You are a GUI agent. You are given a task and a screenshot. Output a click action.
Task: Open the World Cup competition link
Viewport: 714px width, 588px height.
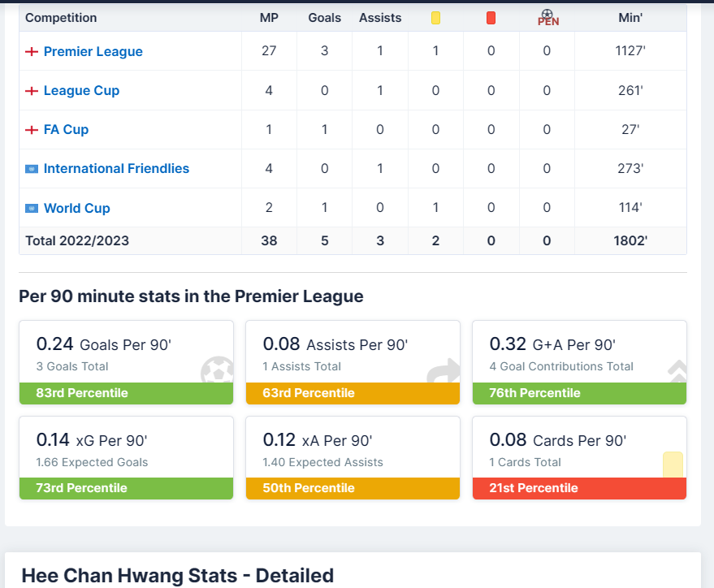pos(76,209)
